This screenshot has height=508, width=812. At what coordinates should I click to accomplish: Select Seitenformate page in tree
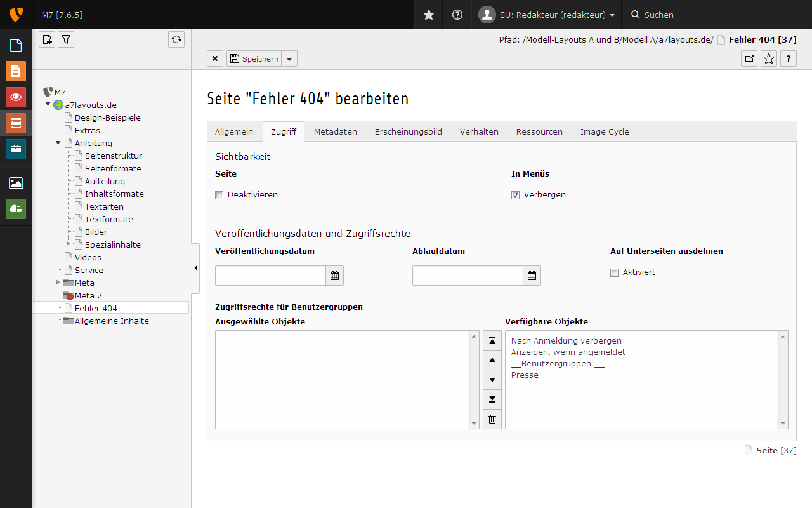[113, 168]
